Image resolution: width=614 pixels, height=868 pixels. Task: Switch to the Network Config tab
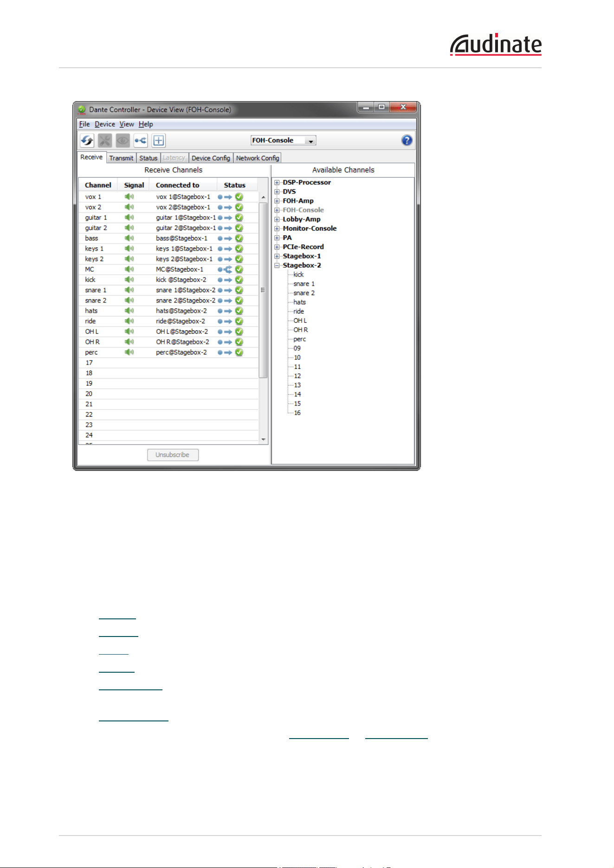point(258,158)
